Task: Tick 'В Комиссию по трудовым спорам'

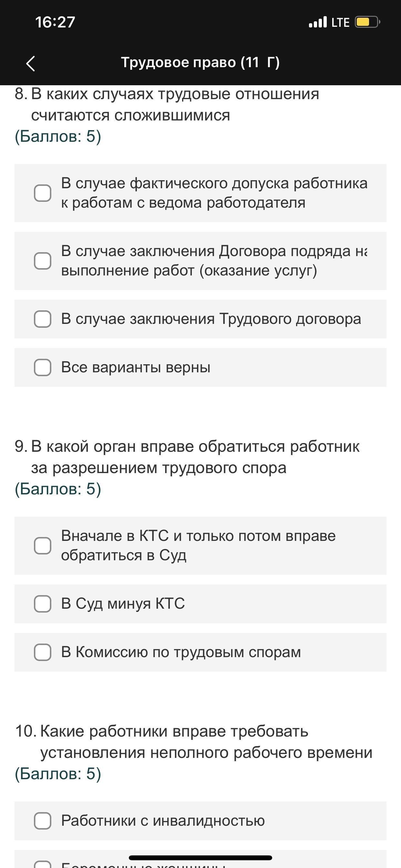Action: [x=43, y=652]
